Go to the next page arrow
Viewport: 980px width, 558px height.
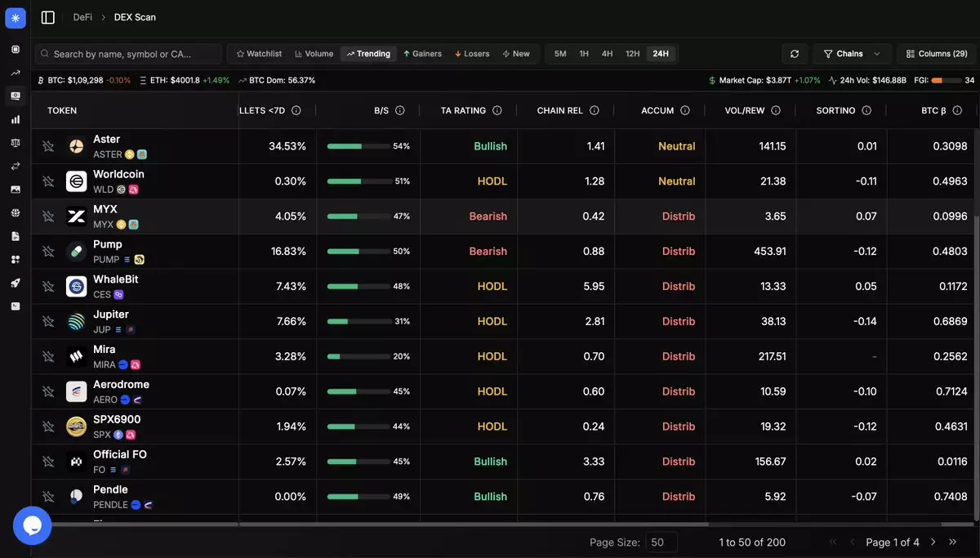[x=933, y=542]
